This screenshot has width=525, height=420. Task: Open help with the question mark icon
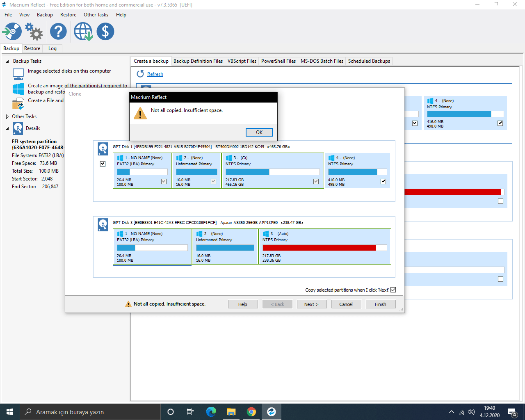click(58, 32)
